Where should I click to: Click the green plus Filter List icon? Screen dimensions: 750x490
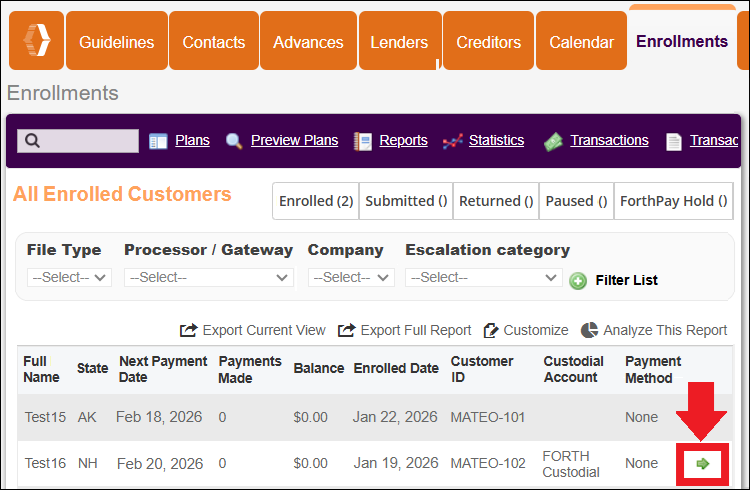[578, 281]
